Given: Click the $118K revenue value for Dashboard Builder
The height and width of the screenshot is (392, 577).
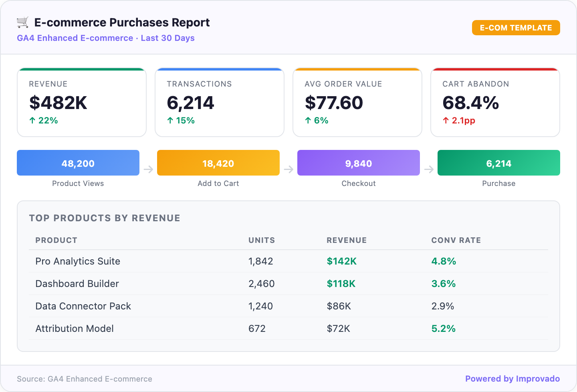Looking at the screenshot, I should tap(341, 283).
